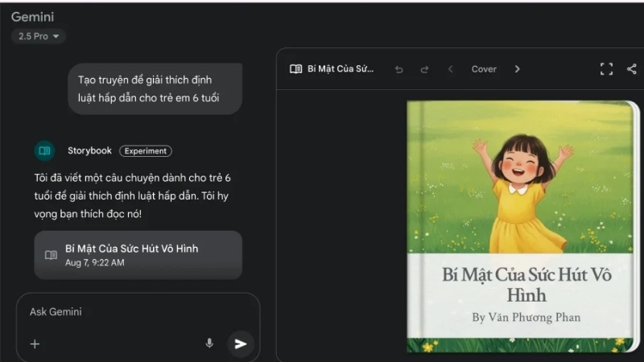Activate the microphone voice input

[209, 343]
